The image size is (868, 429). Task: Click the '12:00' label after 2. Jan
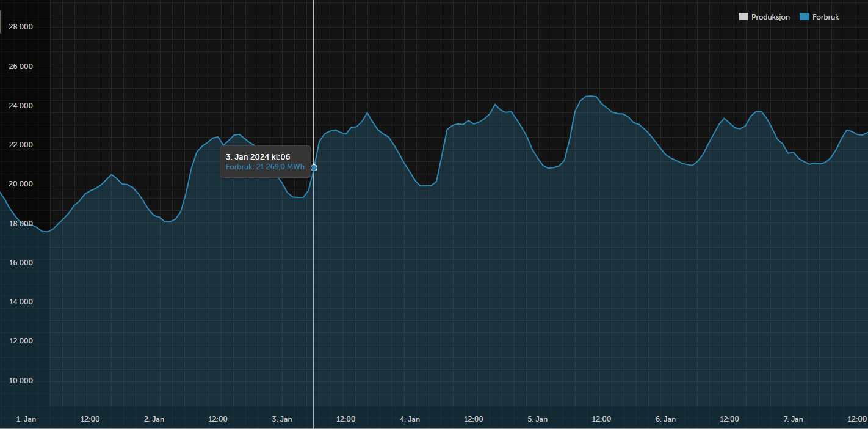pyautogui.click(x=218, y=419)
